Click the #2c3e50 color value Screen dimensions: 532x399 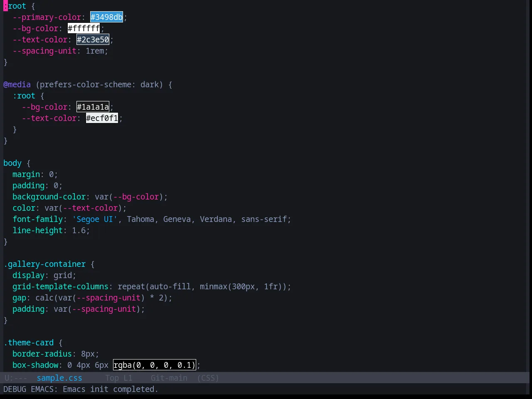(93, 39)
